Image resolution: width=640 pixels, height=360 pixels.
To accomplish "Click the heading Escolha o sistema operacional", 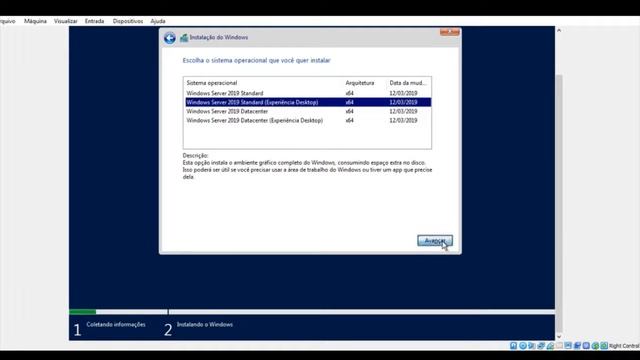I will (x=256, y=60).
